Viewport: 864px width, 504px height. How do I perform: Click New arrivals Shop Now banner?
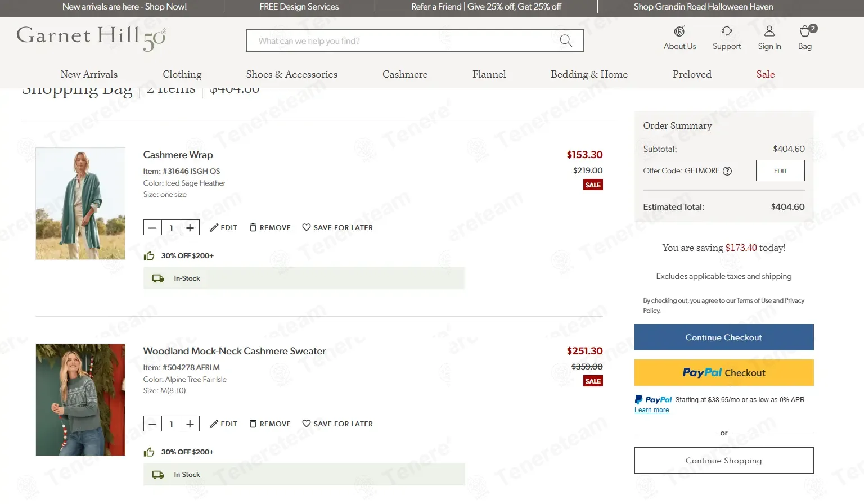(124, 7)
